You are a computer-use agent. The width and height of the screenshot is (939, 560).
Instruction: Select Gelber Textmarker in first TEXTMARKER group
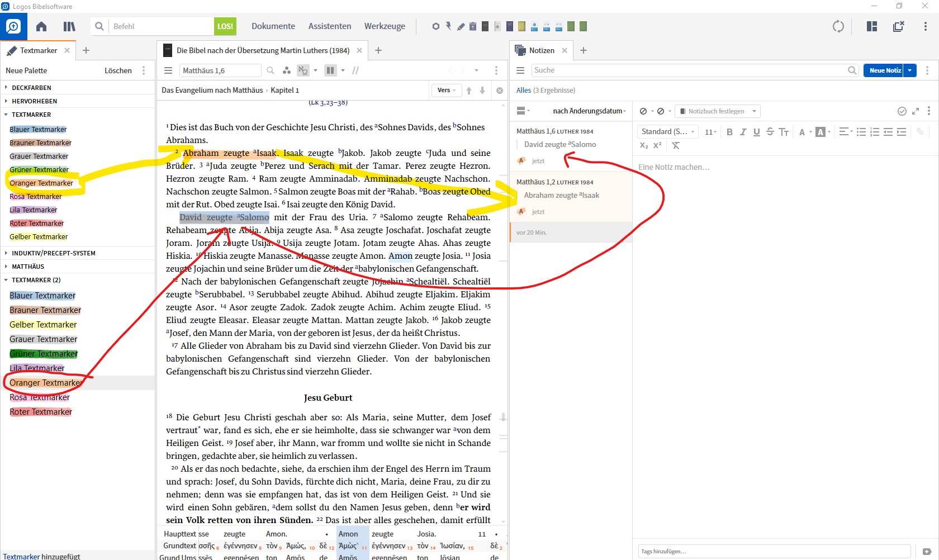coord(39,236)
